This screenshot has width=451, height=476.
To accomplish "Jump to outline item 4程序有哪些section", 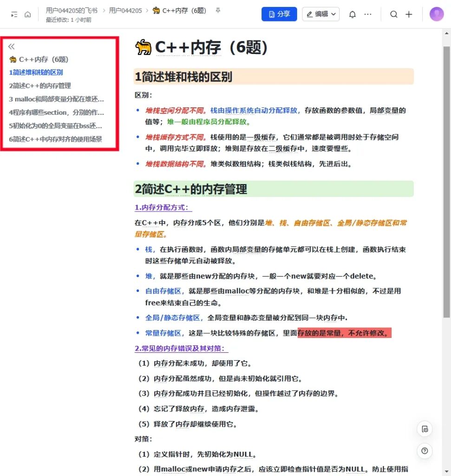I will tap(56, 112).
